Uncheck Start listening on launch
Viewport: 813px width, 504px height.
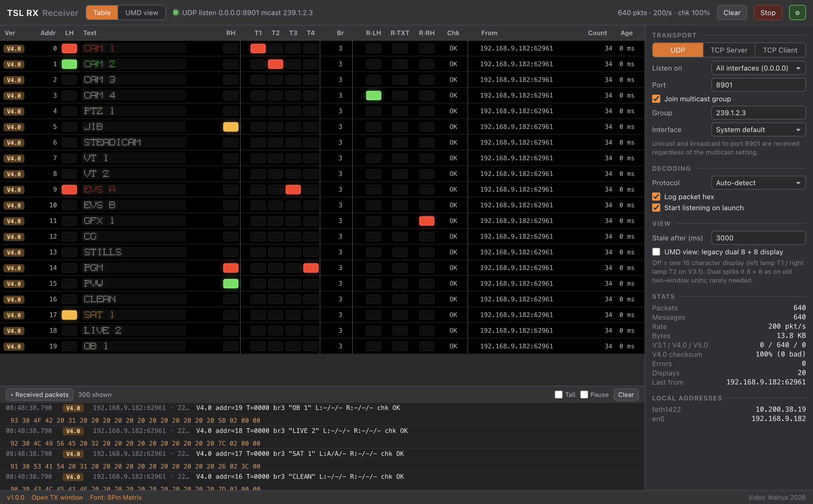[656, 208]
